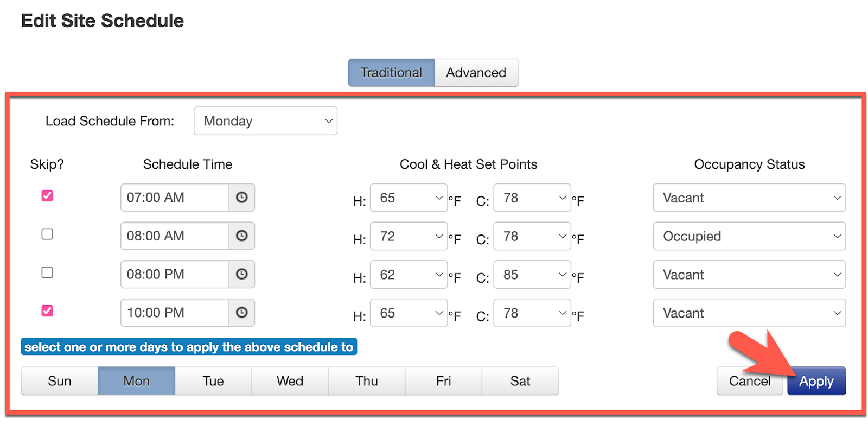The image size is (868, 425).
Task: Expand the heat set point dropdown showing 72
Action: point(409,237)
